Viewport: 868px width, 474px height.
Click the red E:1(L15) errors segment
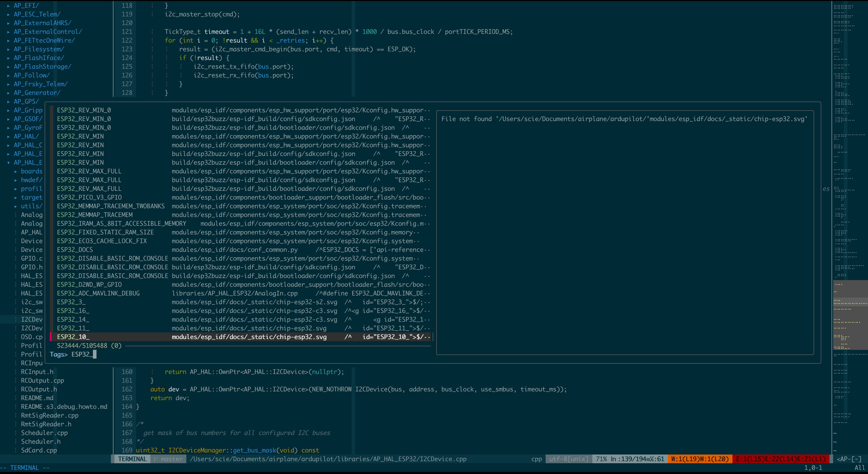click(x=781, y=459)
